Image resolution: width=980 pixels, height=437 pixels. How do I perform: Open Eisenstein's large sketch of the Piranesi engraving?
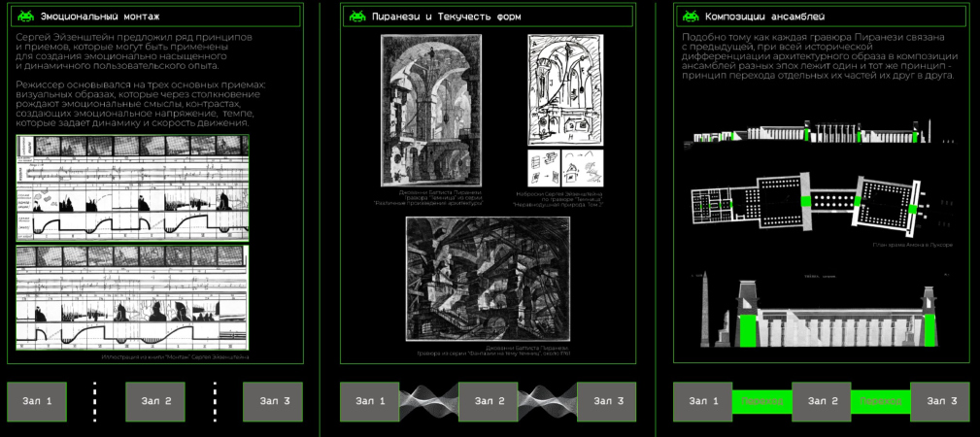click(565, 87)
